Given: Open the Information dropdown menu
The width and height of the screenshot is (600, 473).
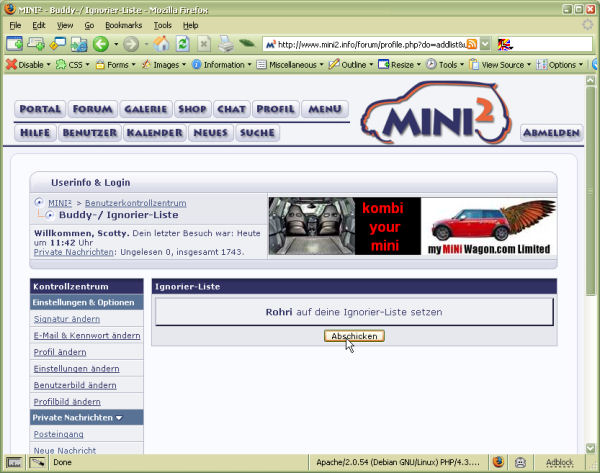Looking at the screenshot, I should click(x=221, y=64).
